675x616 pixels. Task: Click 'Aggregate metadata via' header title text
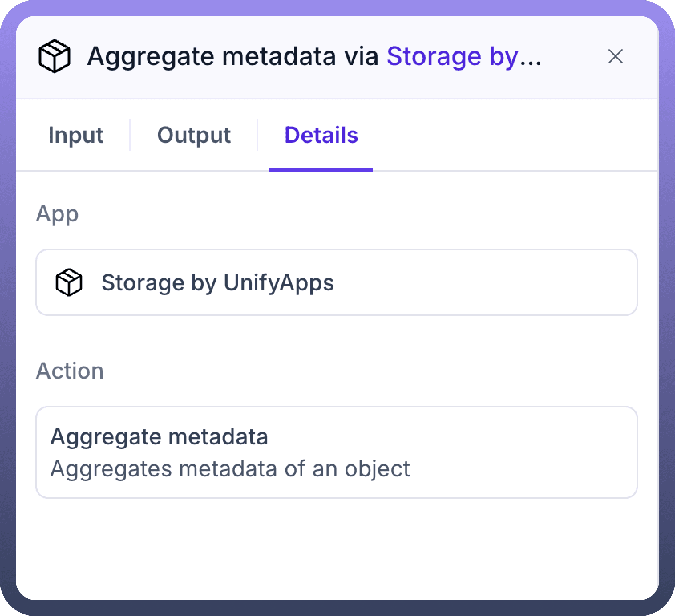[232, 56]
